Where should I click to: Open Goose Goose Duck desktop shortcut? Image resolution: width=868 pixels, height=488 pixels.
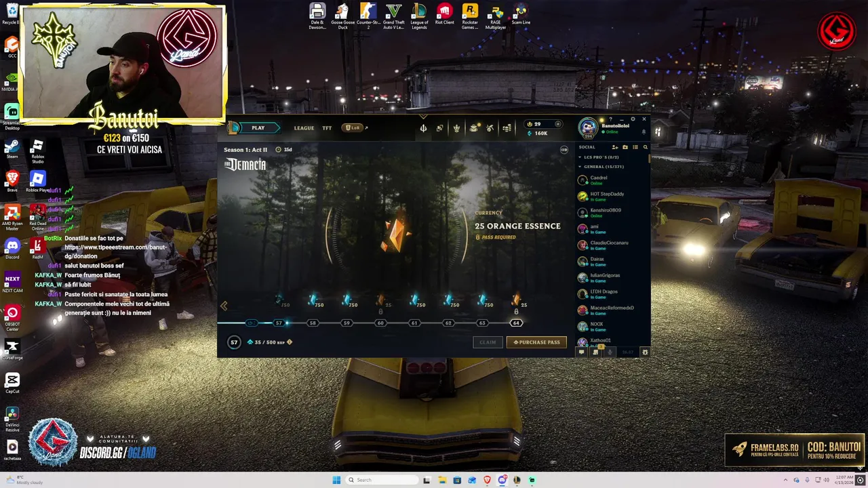click(x=342, y=16)
